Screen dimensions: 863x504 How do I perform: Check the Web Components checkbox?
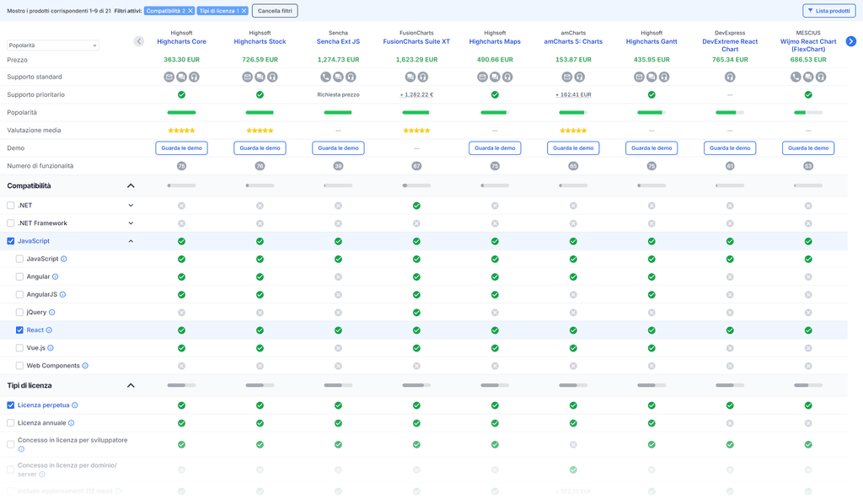(19, 366)
